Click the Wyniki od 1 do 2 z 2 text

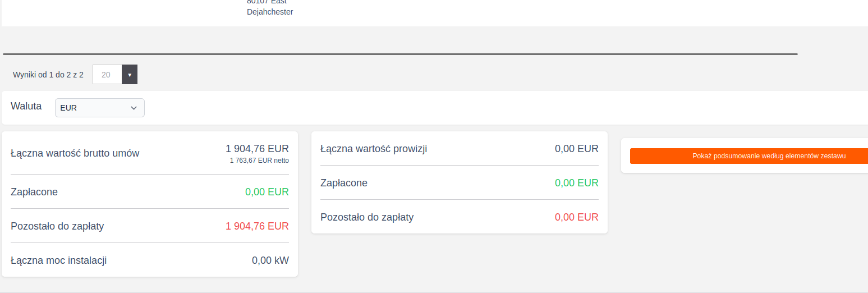coord(48,75)
